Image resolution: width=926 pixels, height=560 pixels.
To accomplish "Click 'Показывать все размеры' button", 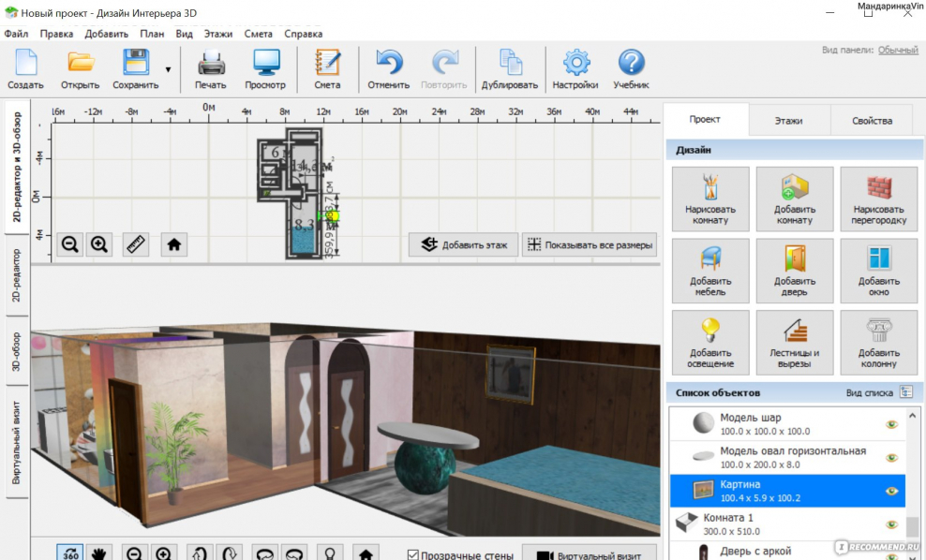I will tap(590, 245).
